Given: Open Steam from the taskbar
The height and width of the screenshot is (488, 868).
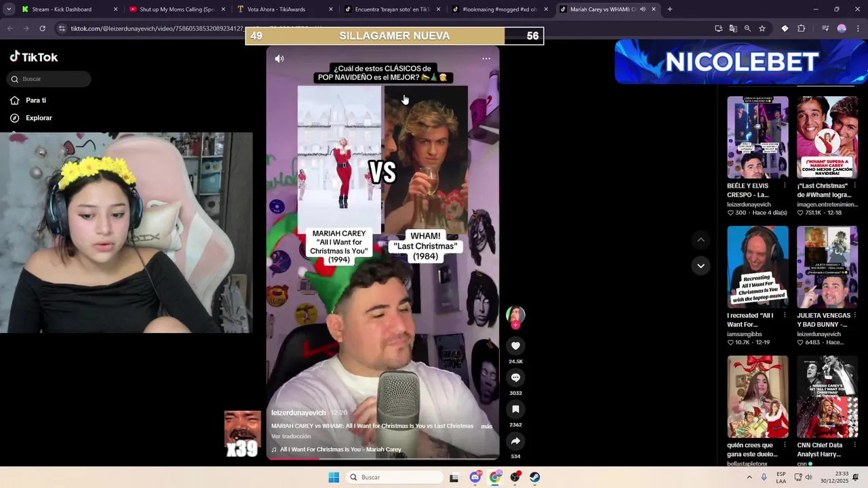Looking at the screenshot, I should [535, 477].
